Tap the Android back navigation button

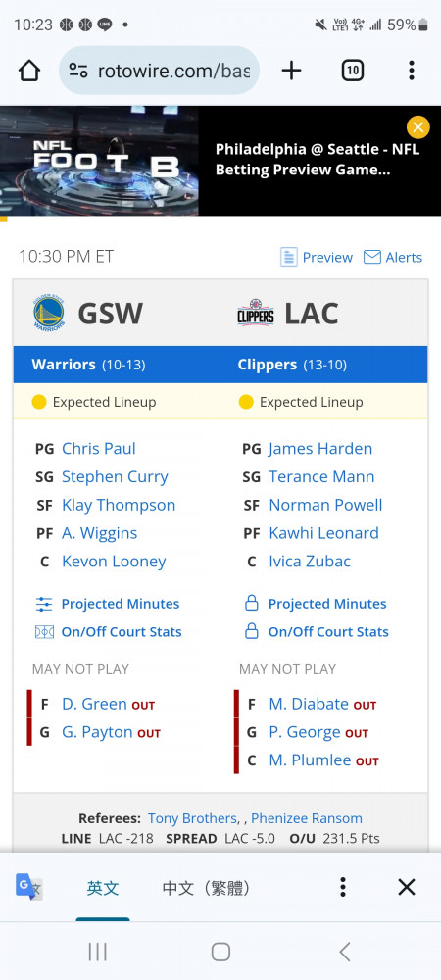pyautogui.click(x=344, y=952)
